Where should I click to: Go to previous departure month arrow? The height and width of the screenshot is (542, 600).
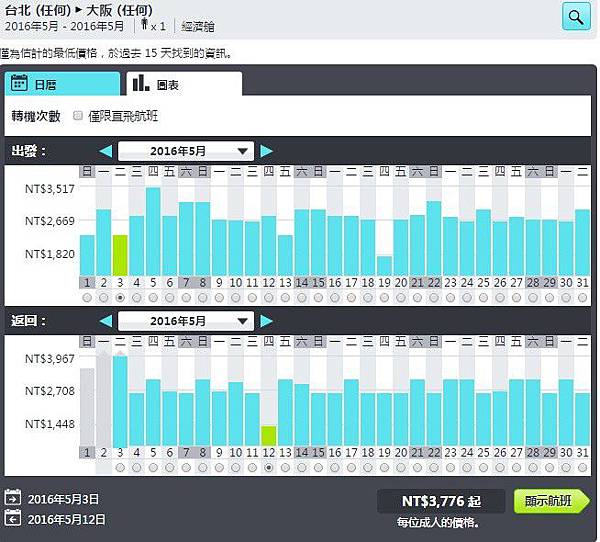coord(106,151)
